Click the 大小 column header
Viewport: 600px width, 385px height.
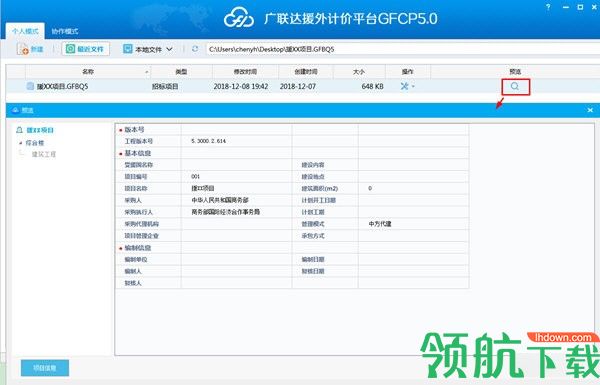[x=359, y=72]
